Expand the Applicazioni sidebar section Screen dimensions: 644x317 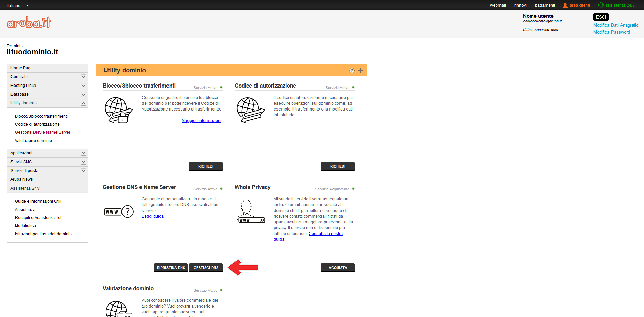83,153
